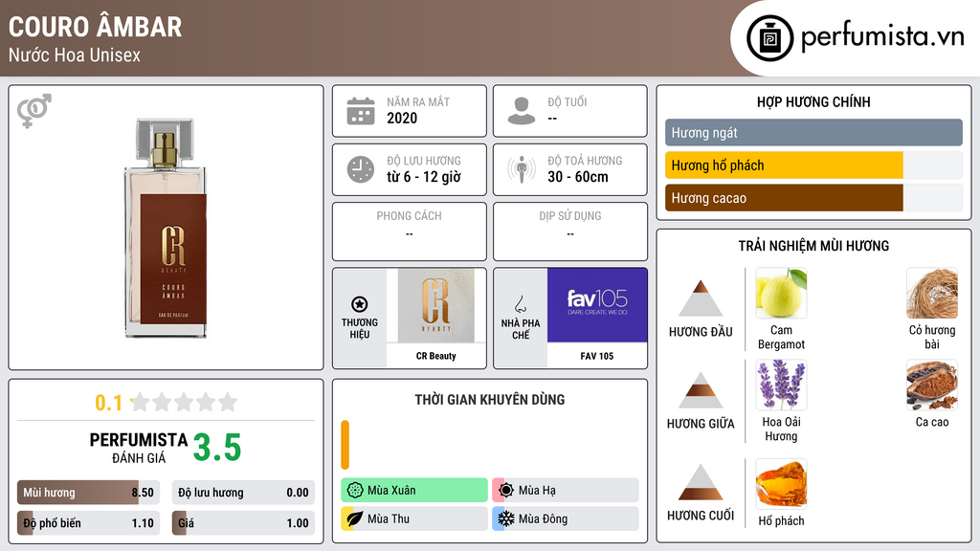Click the five-star user rating row
Image resolution: width=980 pixels, height=551 pixels.
coord(185,402)
